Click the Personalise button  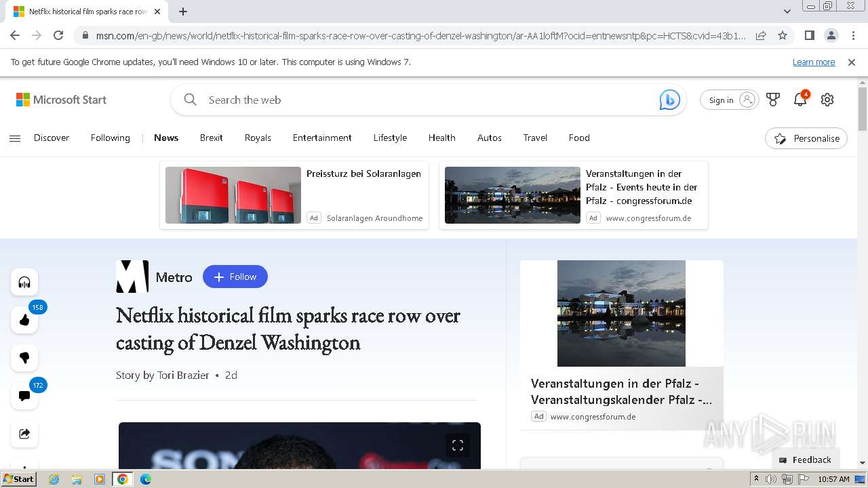tap(806, 138)
